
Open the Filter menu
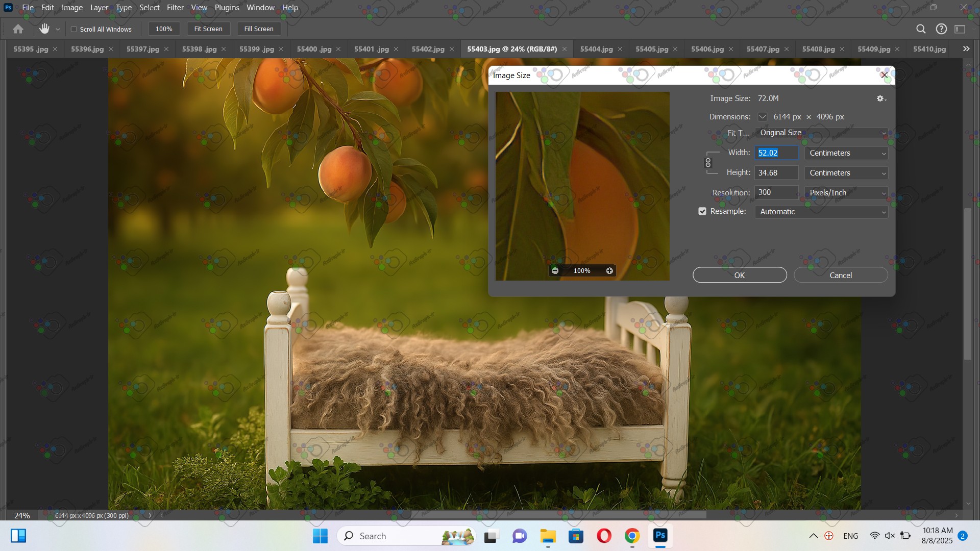(x=175, y=8)
